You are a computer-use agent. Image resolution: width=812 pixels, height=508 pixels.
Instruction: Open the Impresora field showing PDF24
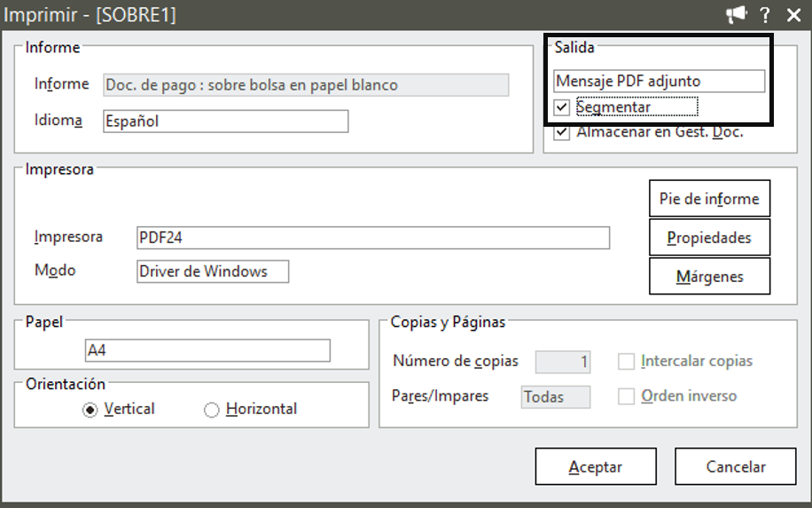pyautogui.click(x=373, y=238)
